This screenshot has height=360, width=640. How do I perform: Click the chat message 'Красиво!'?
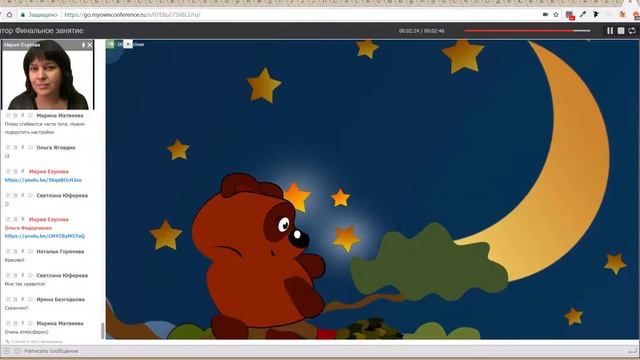point(15,260)
